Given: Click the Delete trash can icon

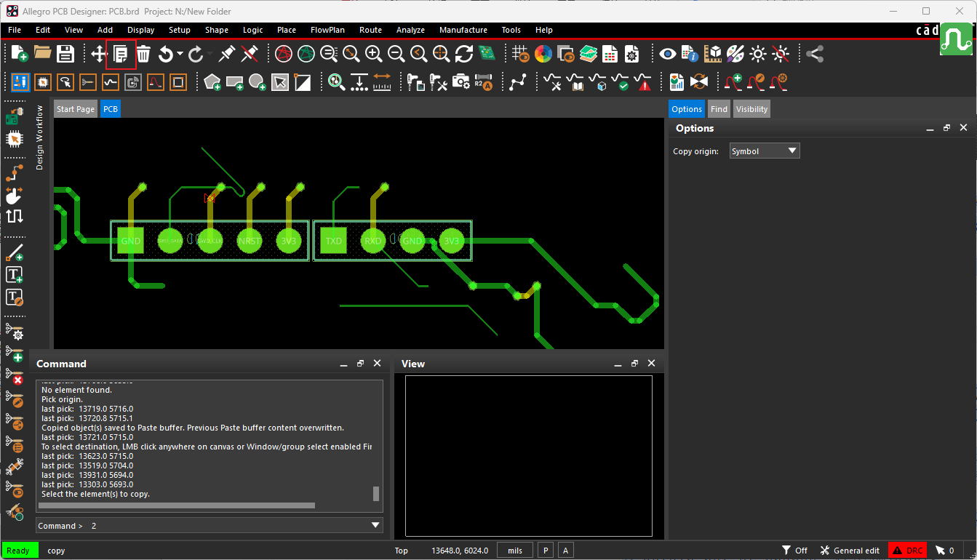Looking at the screenshot, I should 143,54.
